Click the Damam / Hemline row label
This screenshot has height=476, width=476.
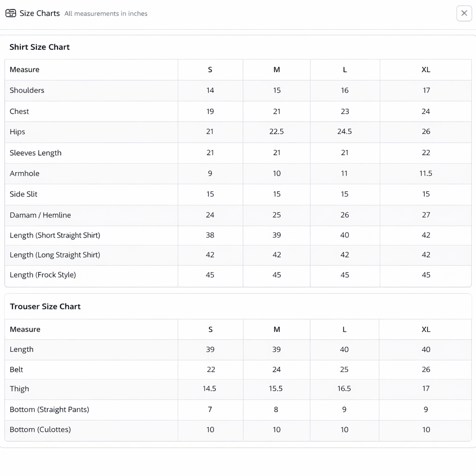[x=40, y=215]
